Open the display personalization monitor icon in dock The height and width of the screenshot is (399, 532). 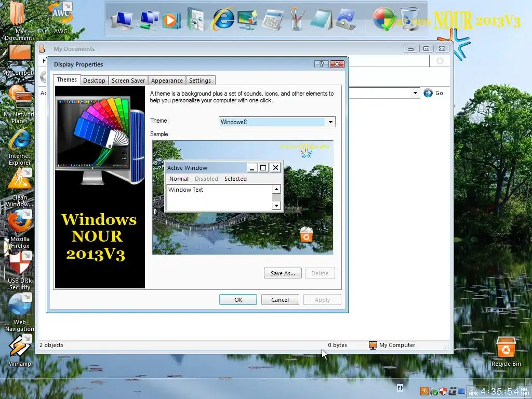247,20
